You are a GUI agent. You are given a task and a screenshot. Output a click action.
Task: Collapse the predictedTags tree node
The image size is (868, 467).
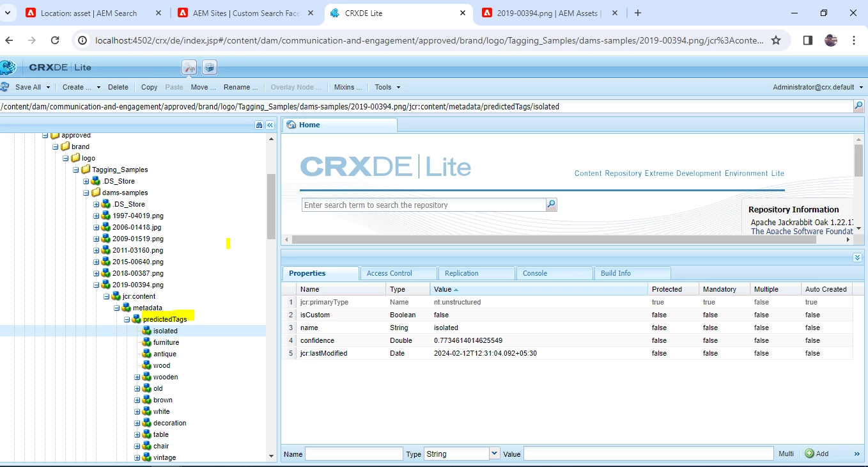click(127, 319)
